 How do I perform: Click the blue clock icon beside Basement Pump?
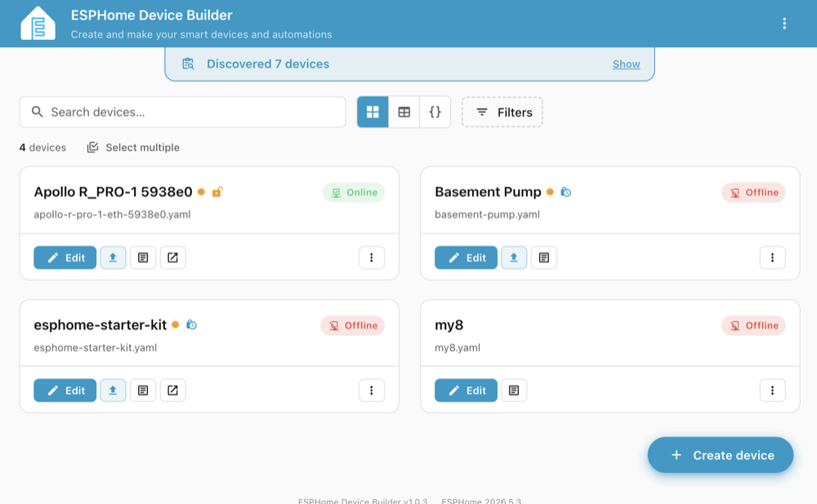click(x=566, y=192)
